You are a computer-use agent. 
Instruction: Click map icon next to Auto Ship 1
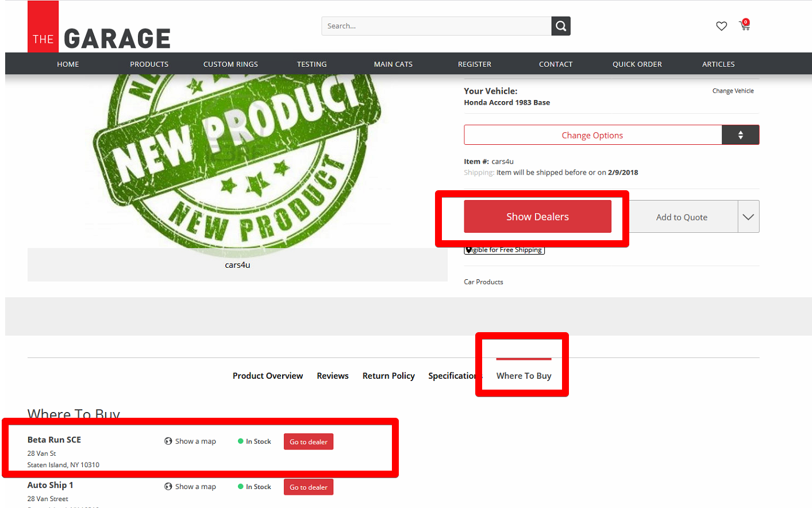[168, 487]
